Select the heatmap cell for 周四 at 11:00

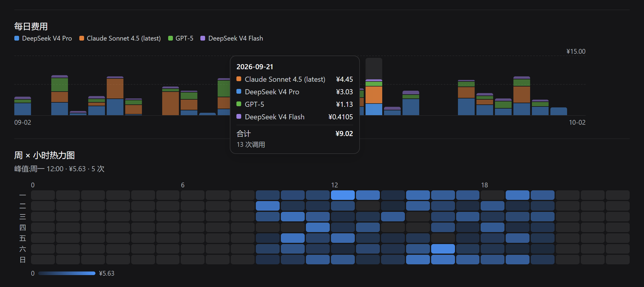pyautogui.click(x=318, y=227)
